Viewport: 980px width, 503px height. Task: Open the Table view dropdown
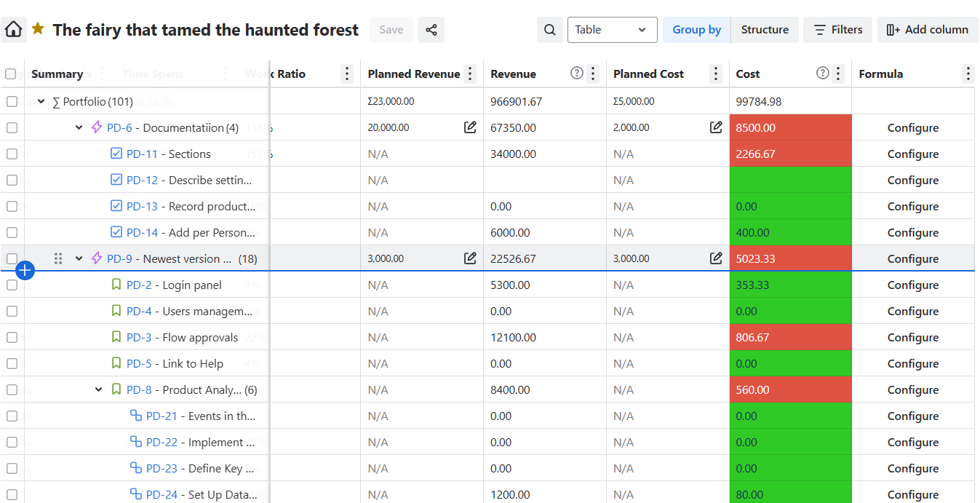pyautogui.click(x=612, y=30)
